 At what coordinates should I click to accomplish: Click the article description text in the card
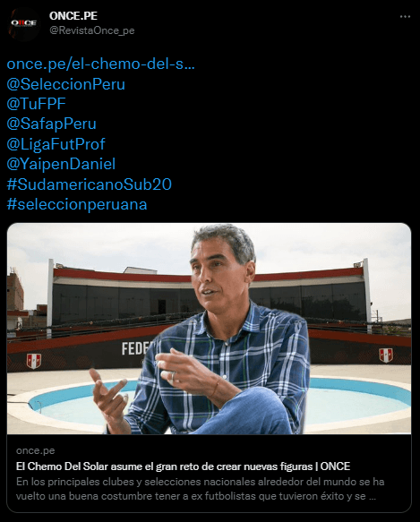click(x=201, y=489)
